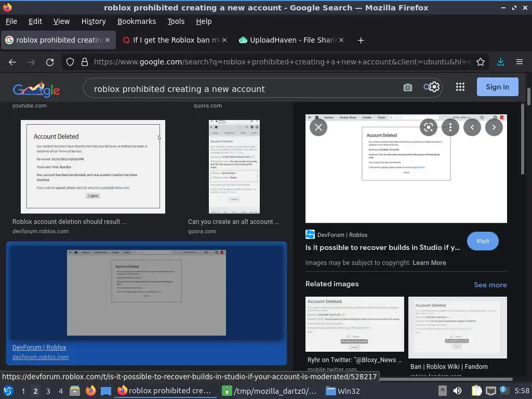Close the 'If I get the Roblox ban' tab
Image resolution: width=532 pixels, height=399 pixels.
(224, 40)
